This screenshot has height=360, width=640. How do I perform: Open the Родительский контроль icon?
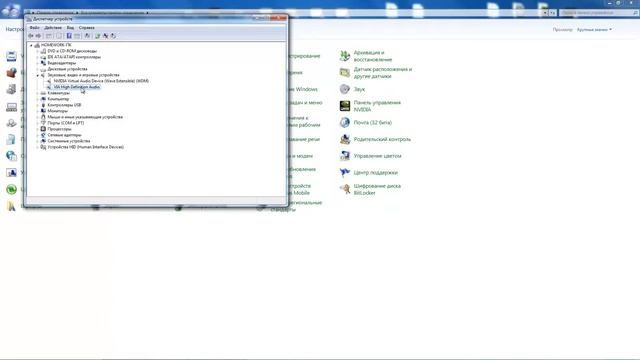(x=345, y=139)
